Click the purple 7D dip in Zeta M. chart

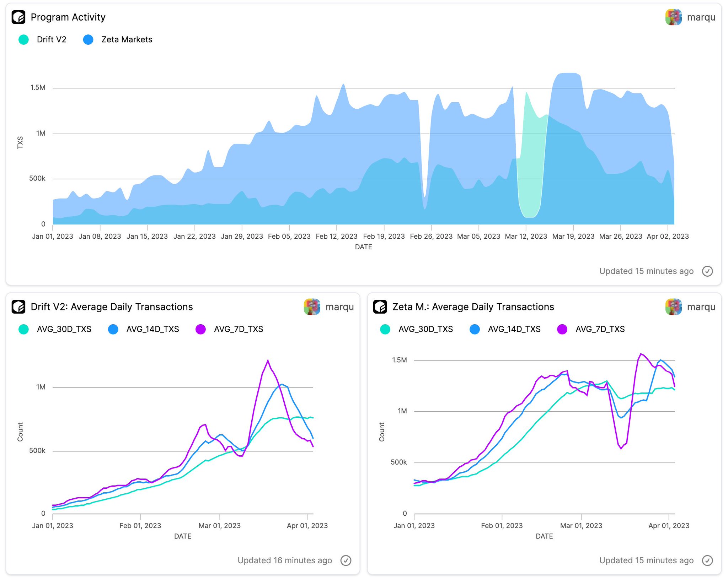point(621,449)
